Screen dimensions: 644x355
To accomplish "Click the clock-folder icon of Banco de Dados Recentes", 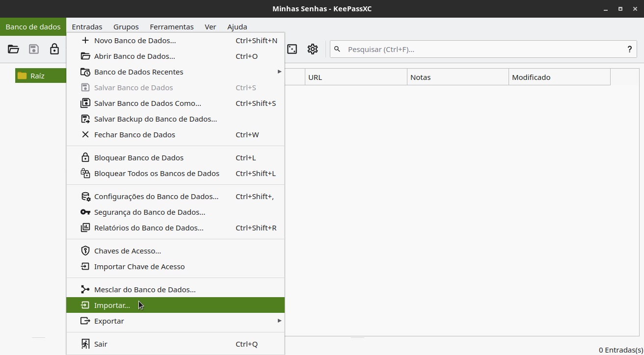I will (x=85, y=72).
